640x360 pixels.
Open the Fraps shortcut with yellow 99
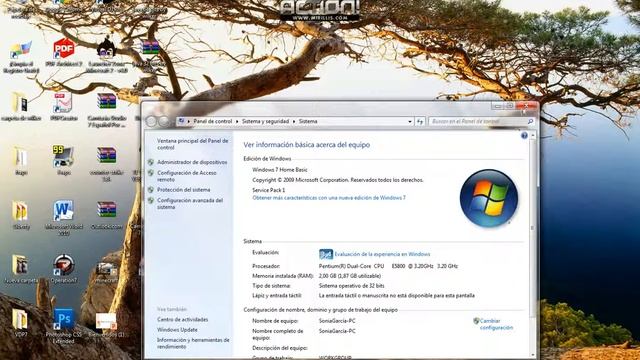tap(64, 160)
